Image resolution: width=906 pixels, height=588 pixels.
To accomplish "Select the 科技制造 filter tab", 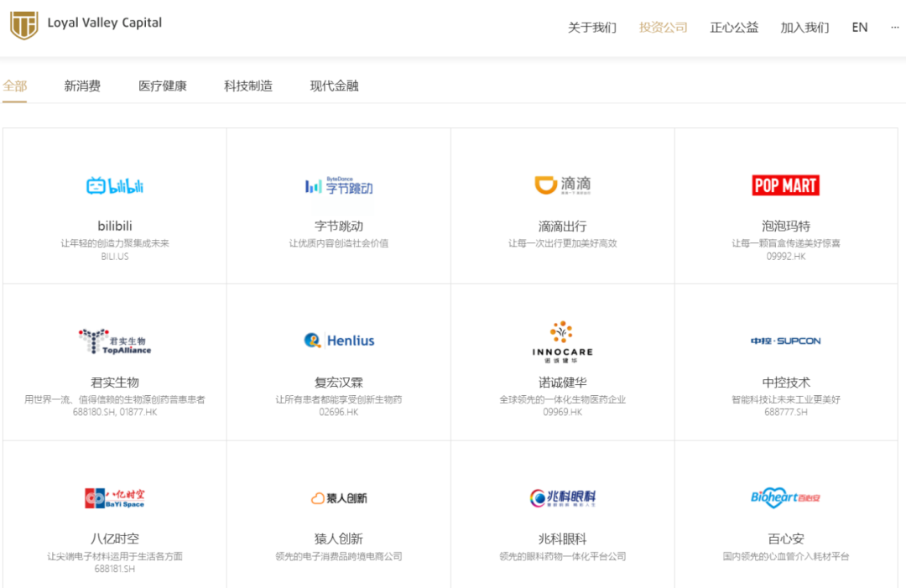I will [x=247, y=86].
